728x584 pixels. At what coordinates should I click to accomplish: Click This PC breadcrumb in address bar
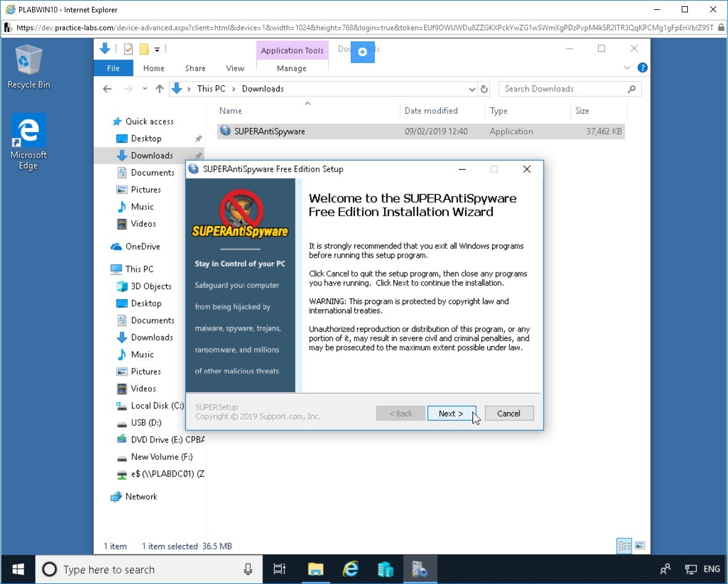pyautogui.click(x=211, y=89)
